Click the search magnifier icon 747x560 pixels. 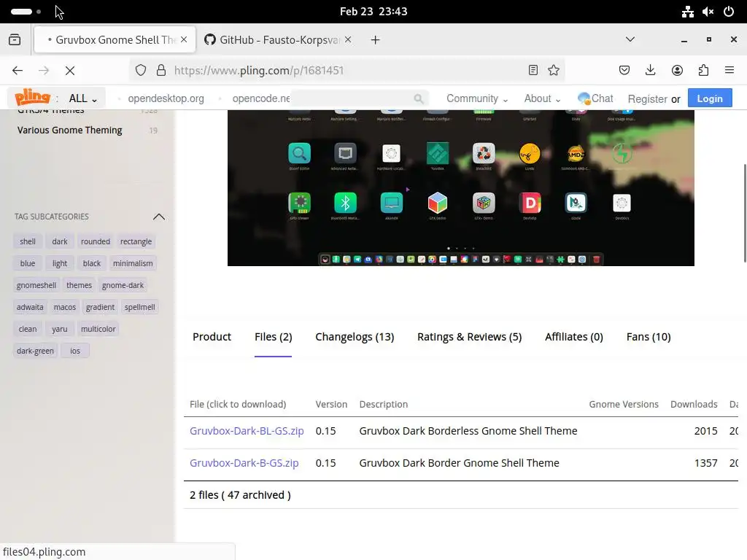click(418, 98)
